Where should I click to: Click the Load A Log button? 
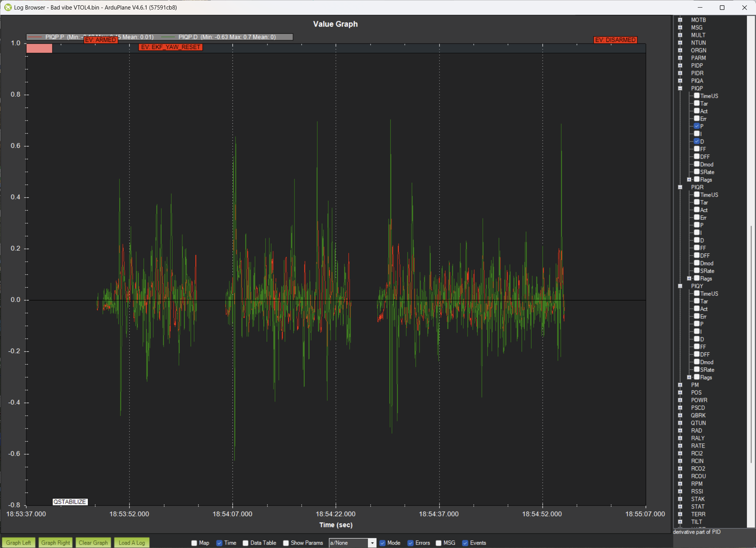(132, 543)
